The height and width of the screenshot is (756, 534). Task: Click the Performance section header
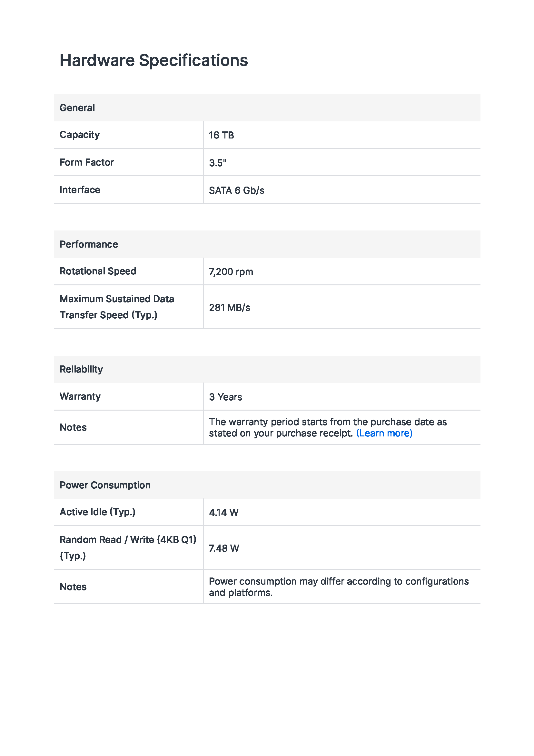coord(89,244)
